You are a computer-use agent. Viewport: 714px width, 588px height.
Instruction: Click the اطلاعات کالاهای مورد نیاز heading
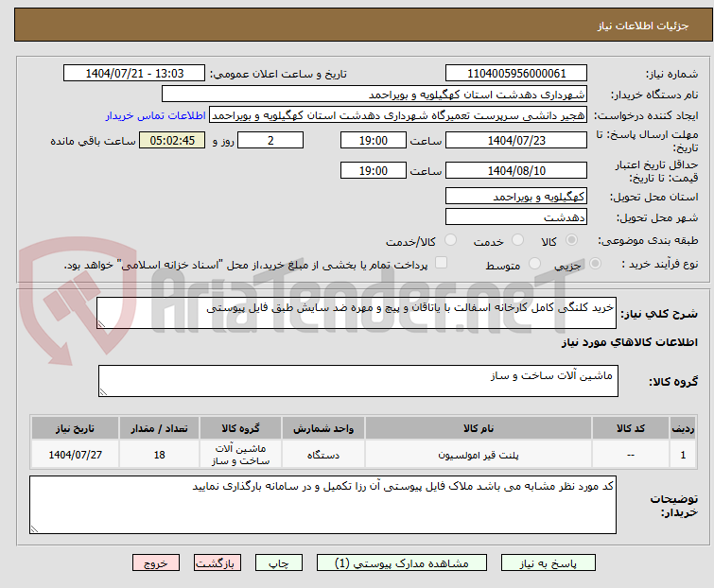(629, 342)
